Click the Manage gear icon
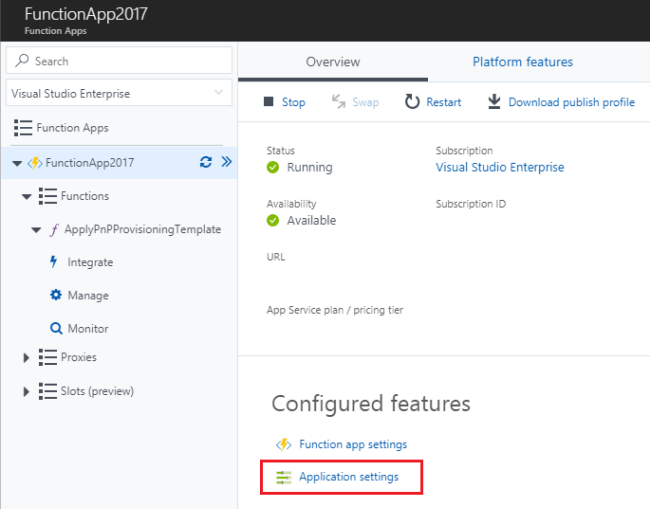The image size is (650, 509). click(x=56, y=295)
